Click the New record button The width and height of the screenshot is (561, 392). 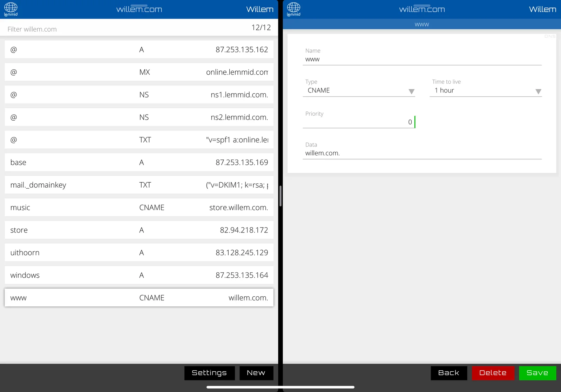click(256, 373)
